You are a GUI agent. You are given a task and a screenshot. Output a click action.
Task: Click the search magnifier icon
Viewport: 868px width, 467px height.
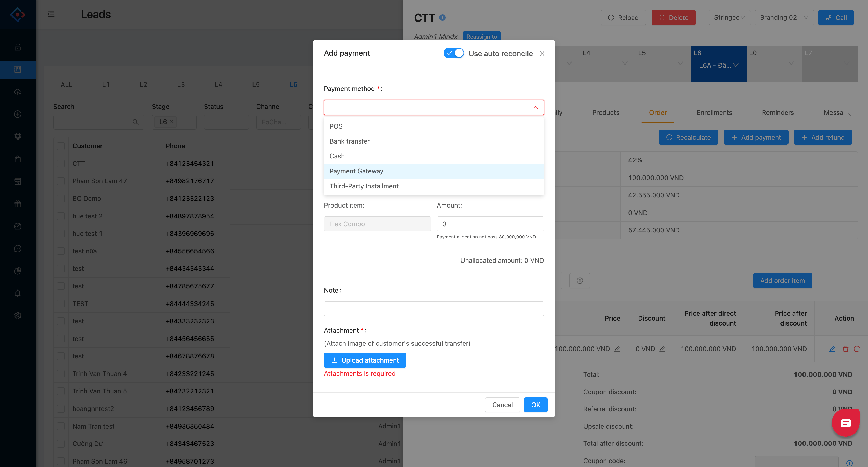click(x=135, y=122)
